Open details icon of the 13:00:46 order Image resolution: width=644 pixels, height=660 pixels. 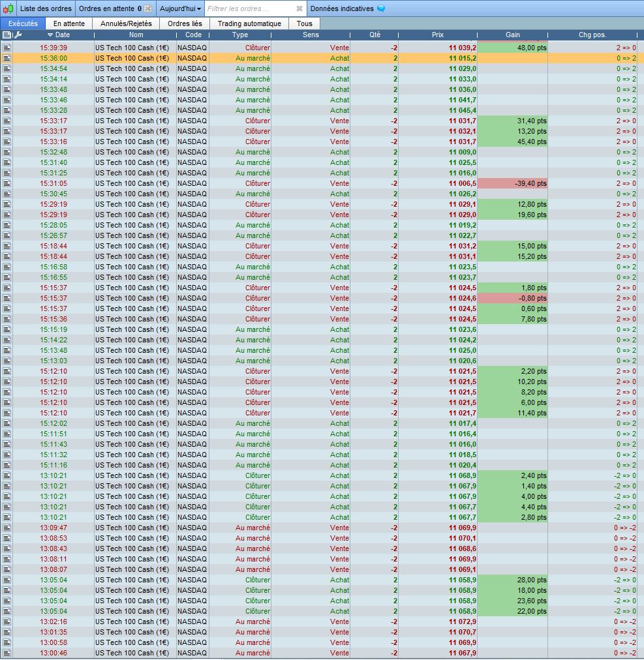[x=7, y=653]
